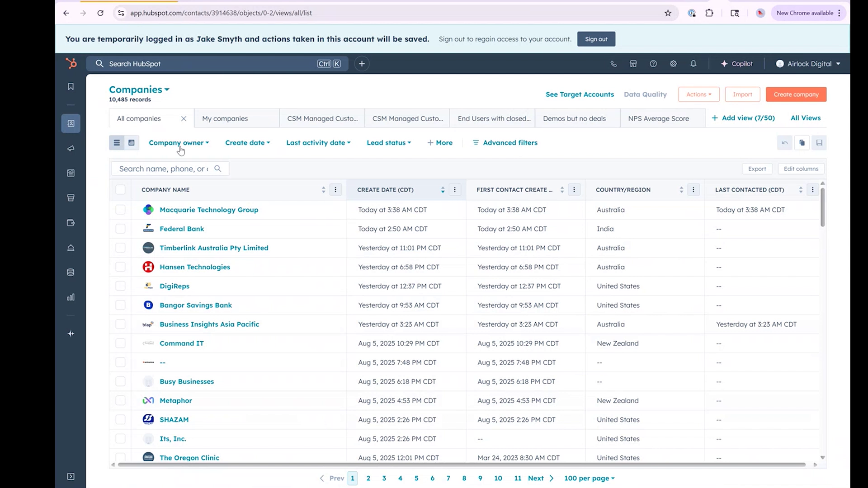The image size is (868, 488).
Task: View notifications bell
Action: (x=693, y=64)
